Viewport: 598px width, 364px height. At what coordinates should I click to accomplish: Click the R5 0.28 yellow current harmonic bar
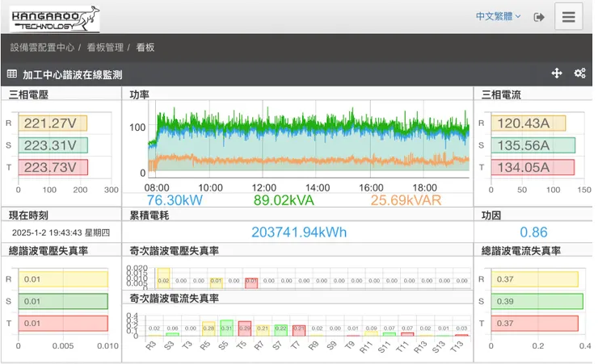(x=208, y=329)
